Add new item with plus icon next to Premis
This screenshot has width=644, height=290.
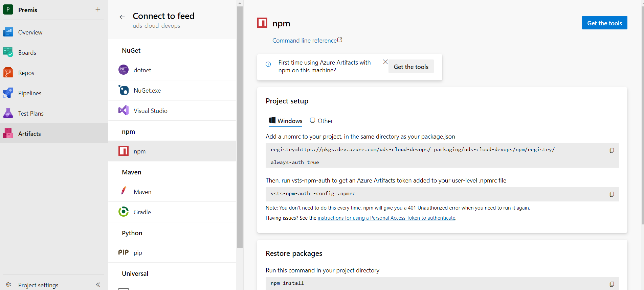click(98, 9)
